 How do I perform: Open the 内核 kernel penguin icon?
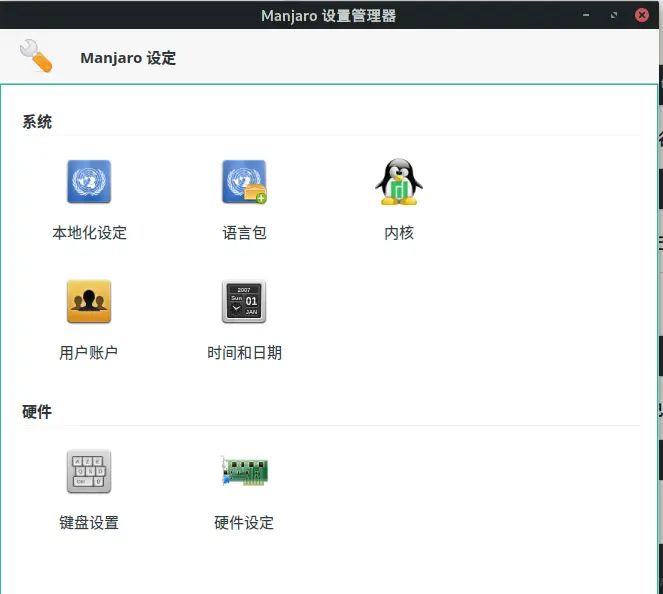[x=399, y=182]
